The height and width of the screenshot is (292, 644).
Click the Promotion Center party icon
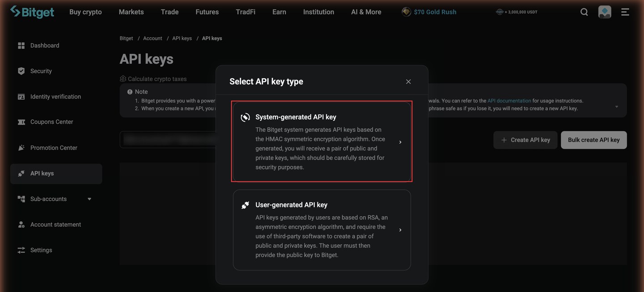[x=21, y=148]
